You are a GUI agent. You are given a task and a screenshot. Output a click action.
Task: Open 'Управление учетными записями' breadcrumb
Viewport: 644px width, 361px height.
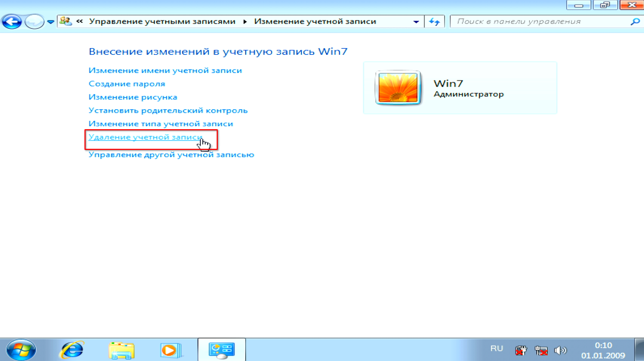[162, 21]
